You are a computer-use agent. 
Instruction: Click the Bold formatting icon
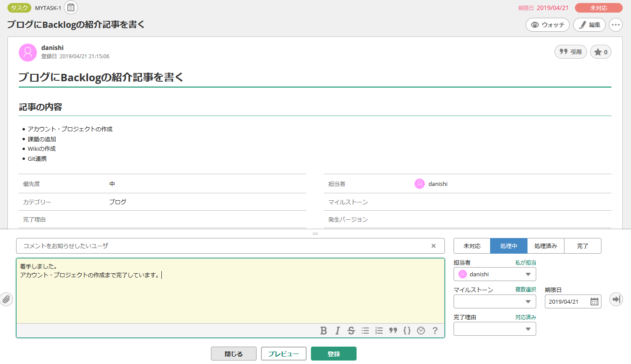324,331
